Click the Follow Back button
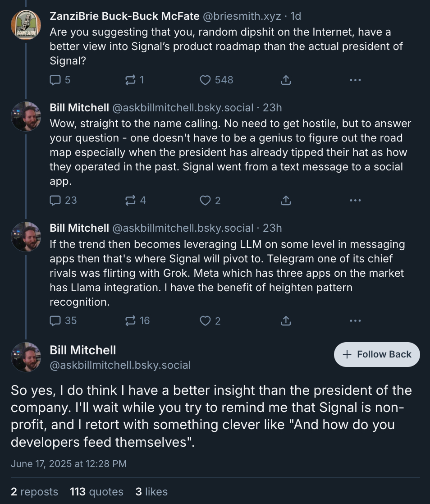The height and width of the screenshot is (504, 430). (x=377, y=354)
